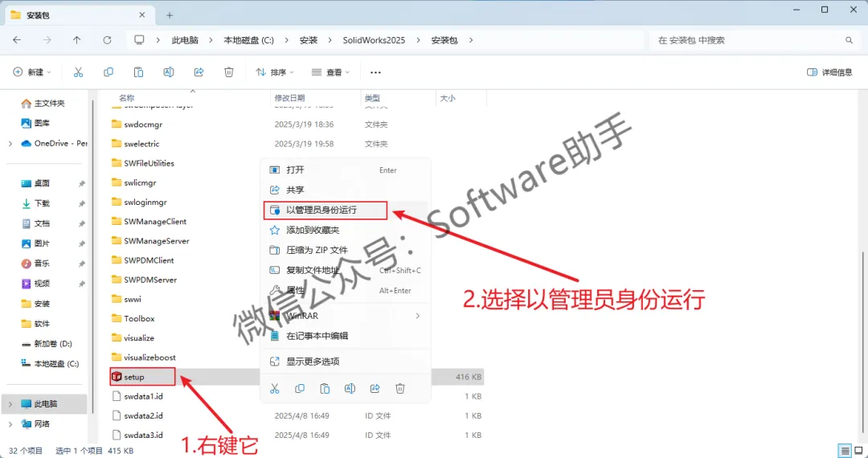The image size is (868, 458).
Task: Go back with the back arrow
Action: [17, 40]
